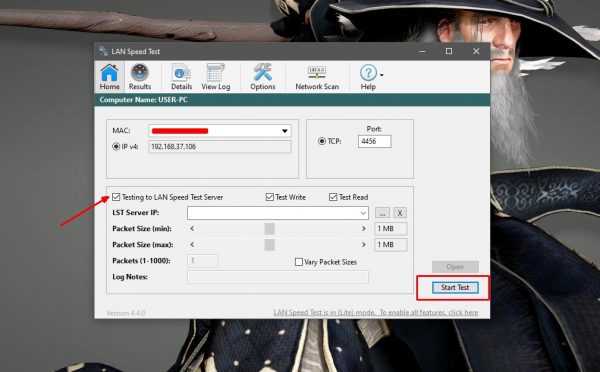Image resolution: width=600 pixels, height=372 pixels.
Task: Increase Packet Size (min) with right arrow
Action: 364,228
